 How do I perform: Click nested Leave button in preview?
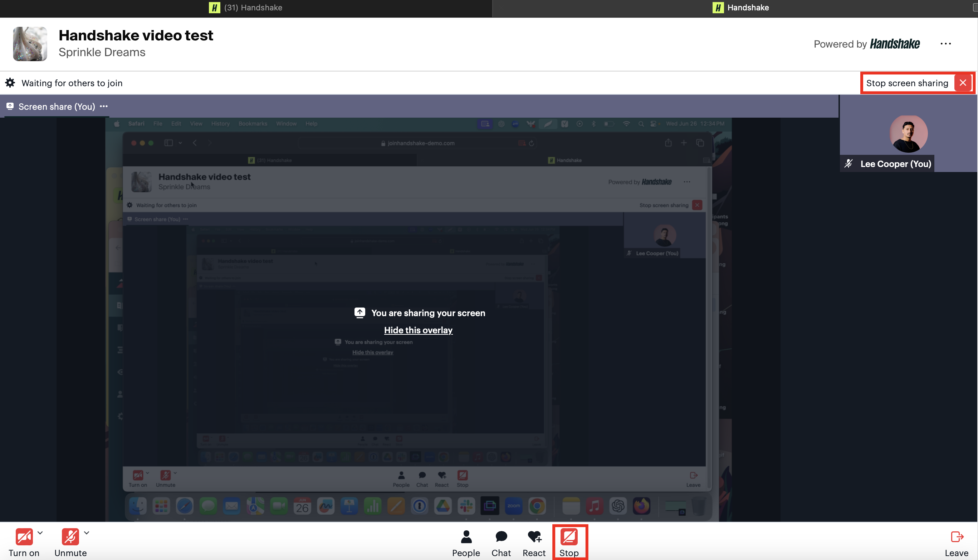(693, 480)
